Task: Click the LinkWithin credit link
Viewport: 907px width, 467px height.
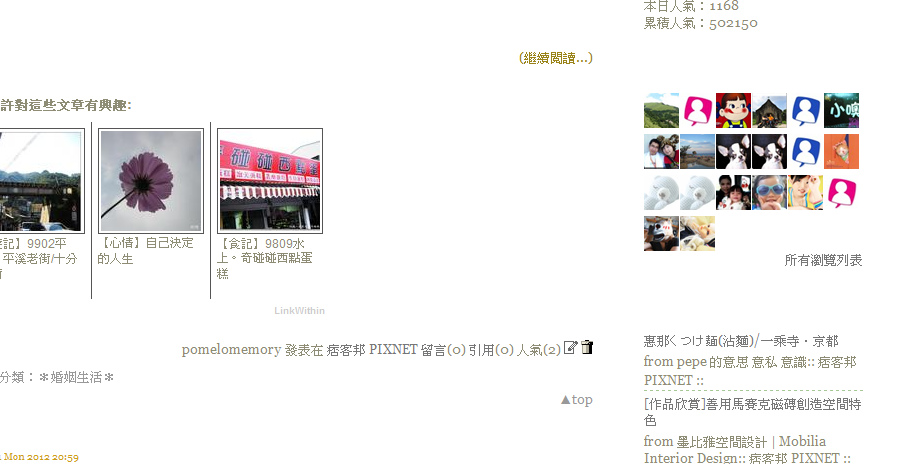Action: pyautogui.click(x=300, y=311)
